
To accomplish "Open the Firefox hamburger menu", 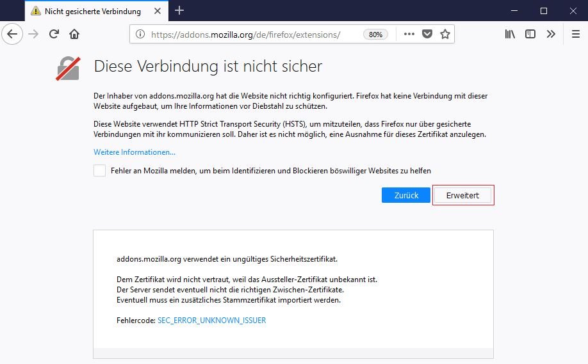I will point(576,34).
